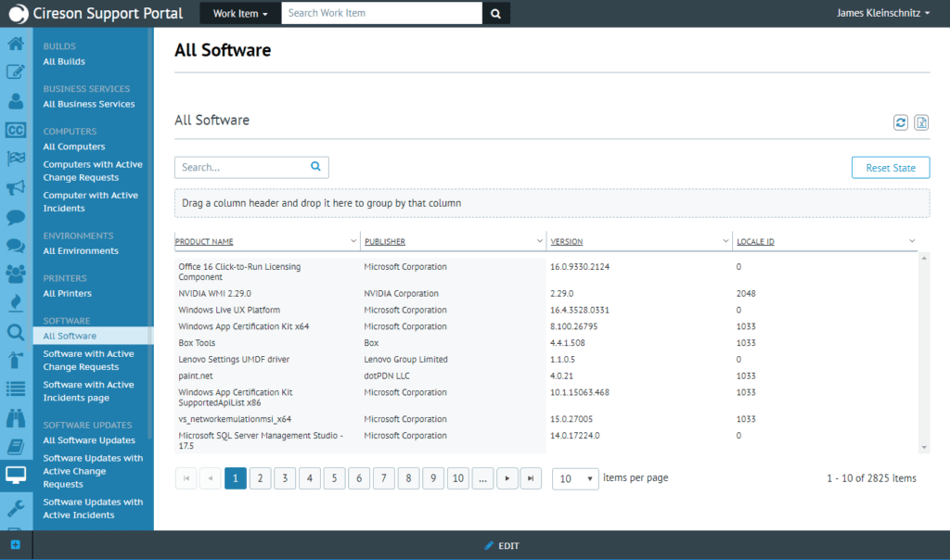Click the Reset State button
950x560 pixels.
tap(891, 168)
